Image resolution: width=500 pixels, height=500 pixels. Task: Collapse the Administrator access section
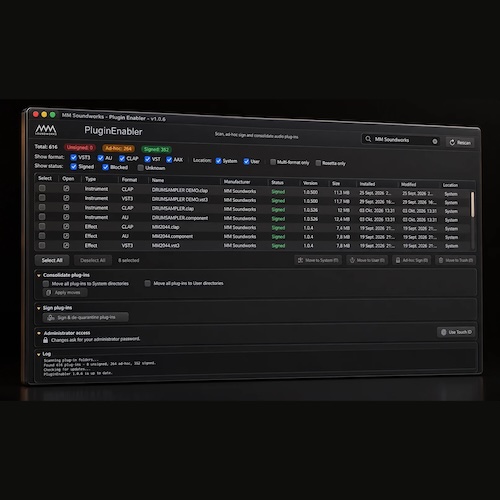point(39,333)
